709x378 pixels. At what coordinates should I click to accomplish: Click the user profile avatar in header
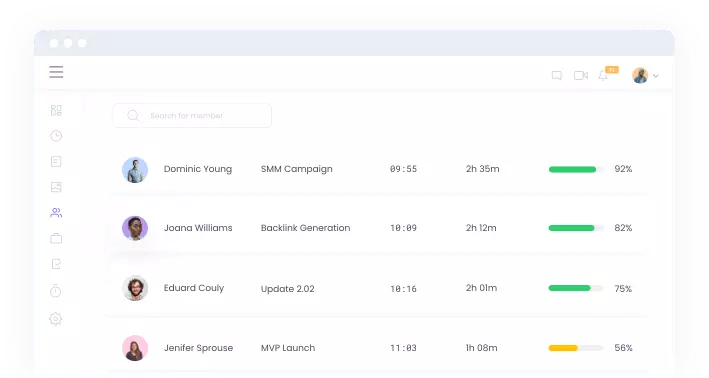(x=640, y=76)
